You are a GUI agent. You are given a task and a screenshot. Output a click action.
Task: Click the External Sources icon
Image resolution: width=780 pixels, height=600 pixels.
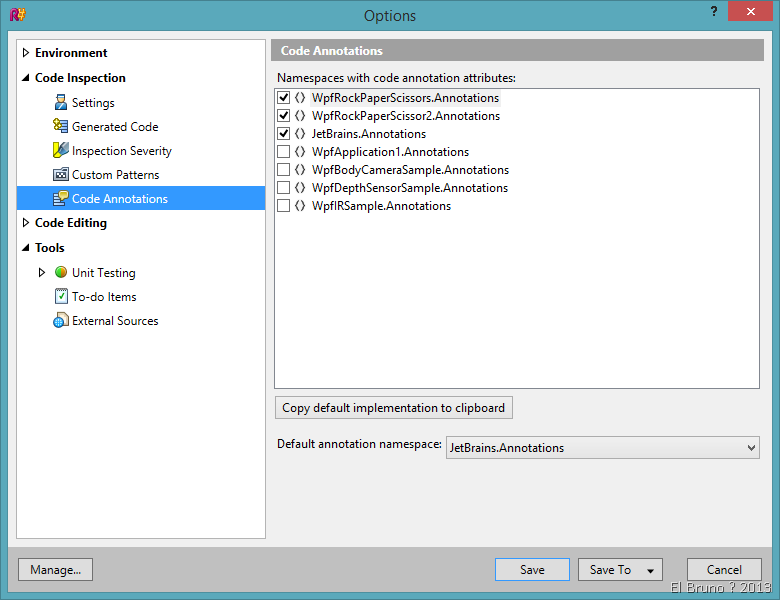(x=61, y=321)
